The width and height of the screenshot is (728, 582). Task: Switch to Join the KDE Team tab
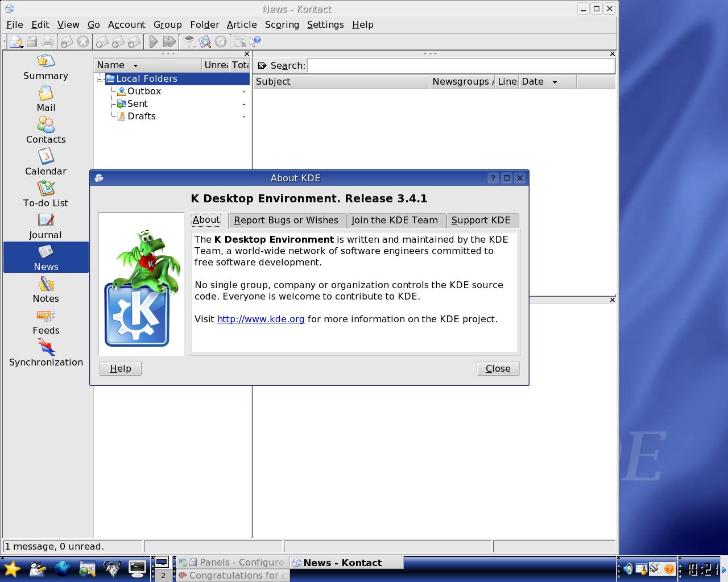coord(395,221)
